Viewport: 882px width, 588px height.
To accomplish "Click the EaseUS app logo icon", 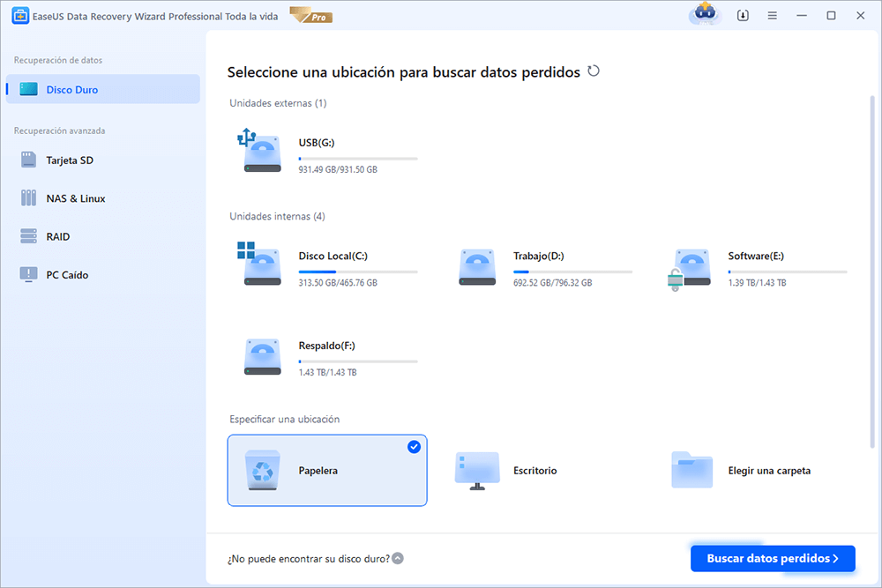I will coord(20,16).
